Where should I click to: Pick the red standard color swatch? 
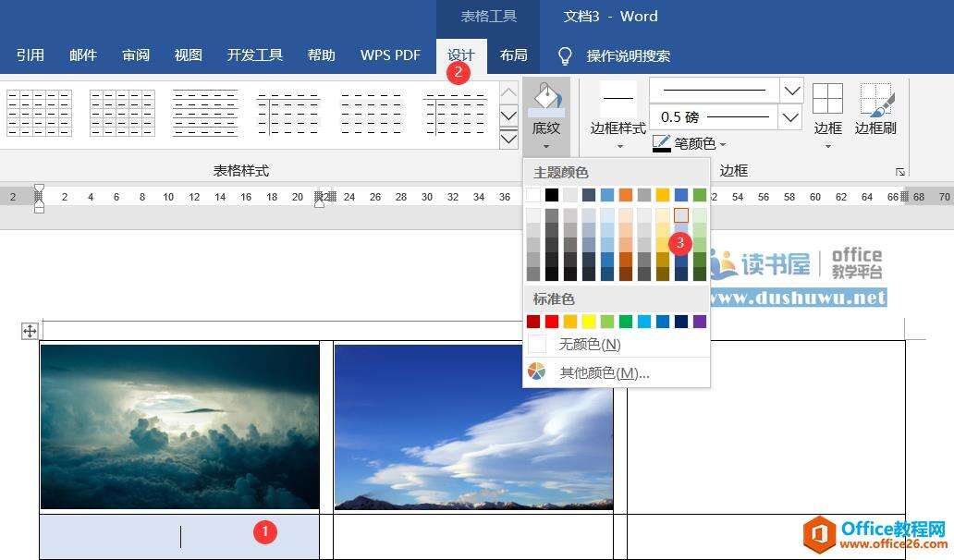[x=552, y=322]
